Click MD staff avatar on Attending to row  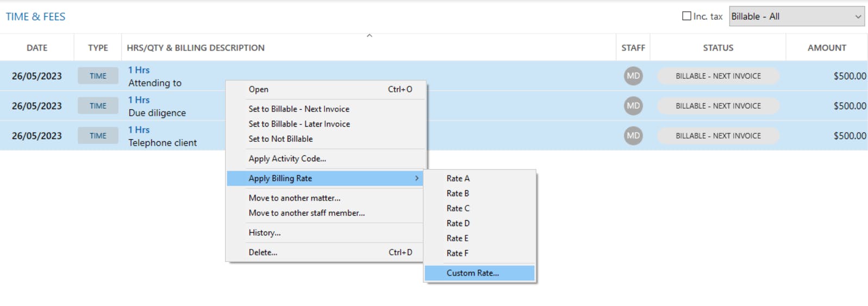tap(633, 76)
